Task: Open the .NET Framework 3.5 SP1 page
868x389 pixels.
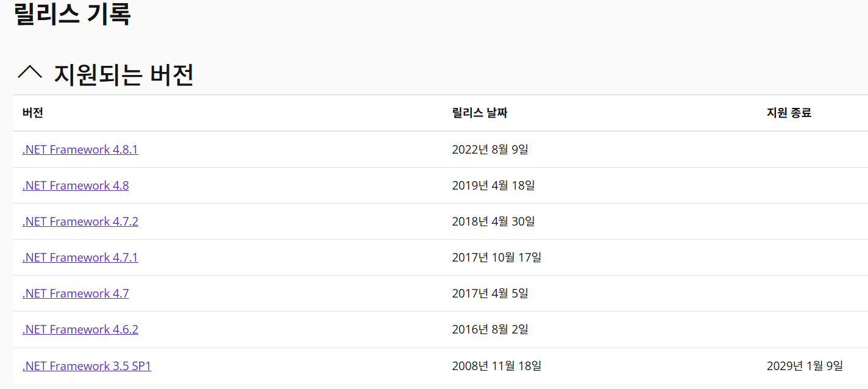Action: (87, 365)
